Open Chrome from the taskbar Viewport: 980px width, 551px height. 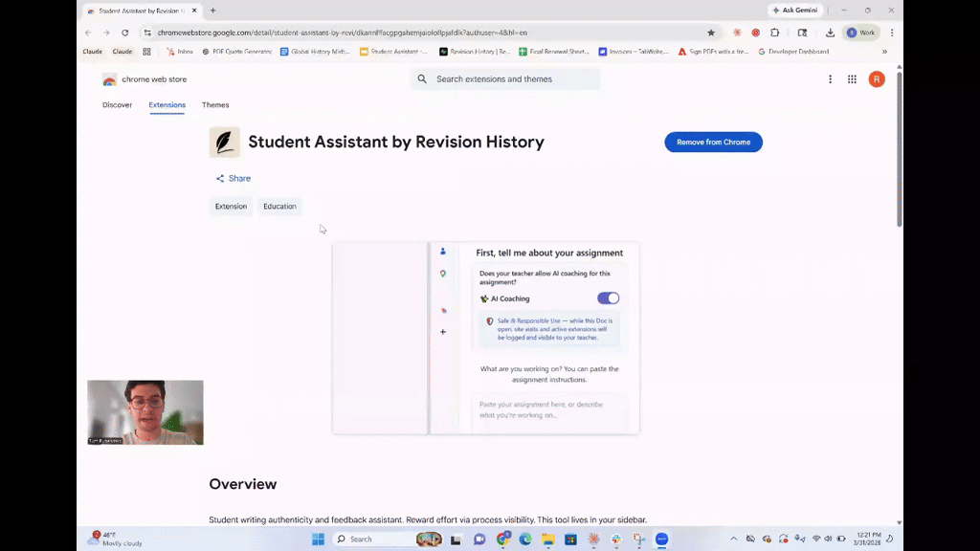(x=503, y=539)
